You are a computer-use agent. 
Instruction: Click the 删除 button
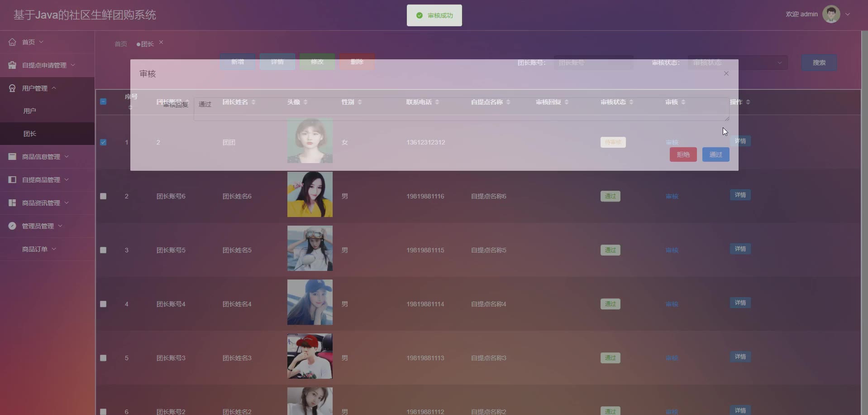[357, 62]
